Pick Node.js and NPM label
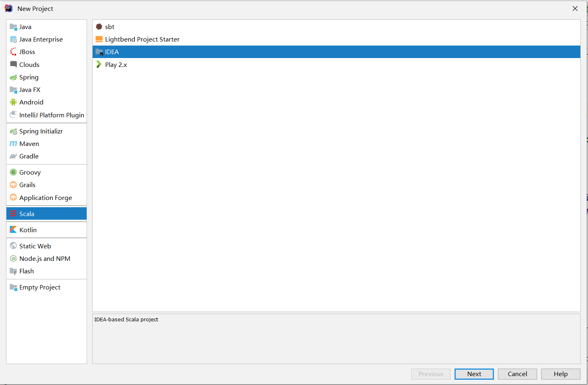 pyautogui.click(x=45, y=258)
